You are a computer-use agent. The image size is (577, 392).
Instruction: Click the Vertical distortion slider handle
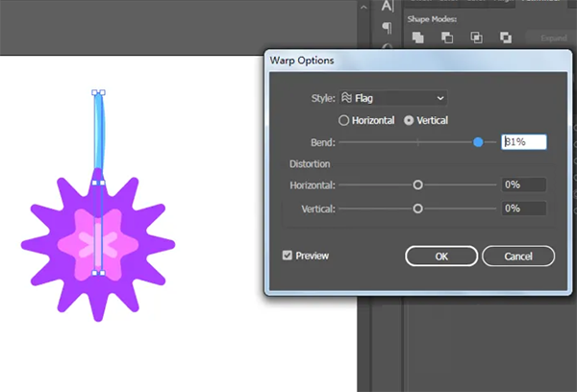point(417,208)
